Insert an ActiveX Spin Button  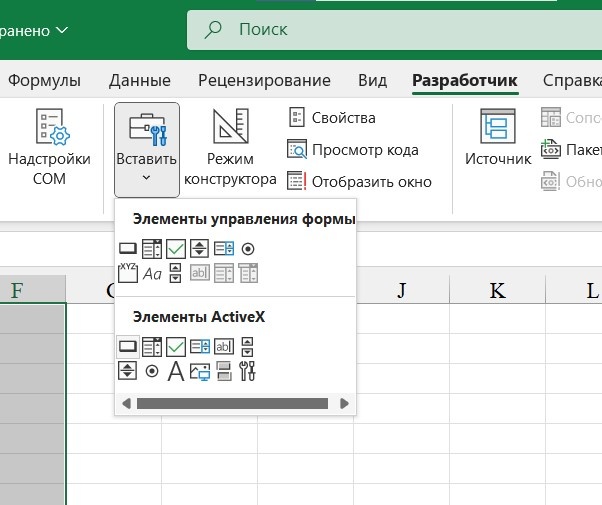127,371
